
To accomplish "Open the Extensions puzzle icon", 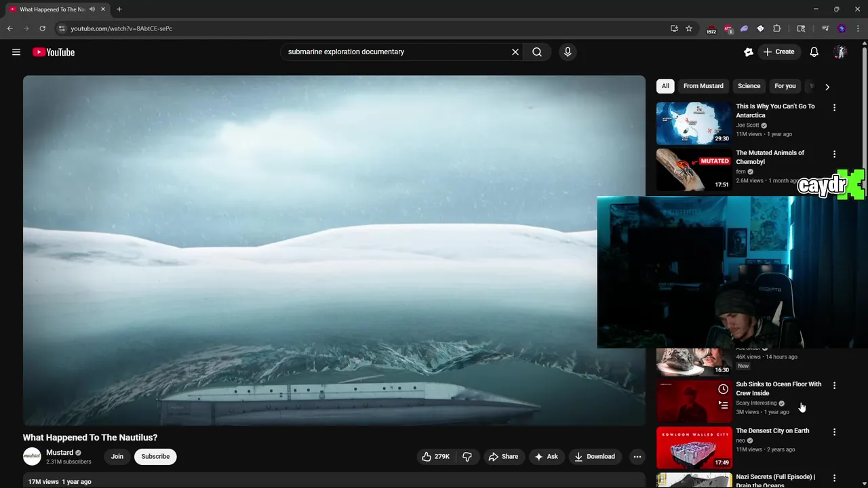I will [777, 28].
